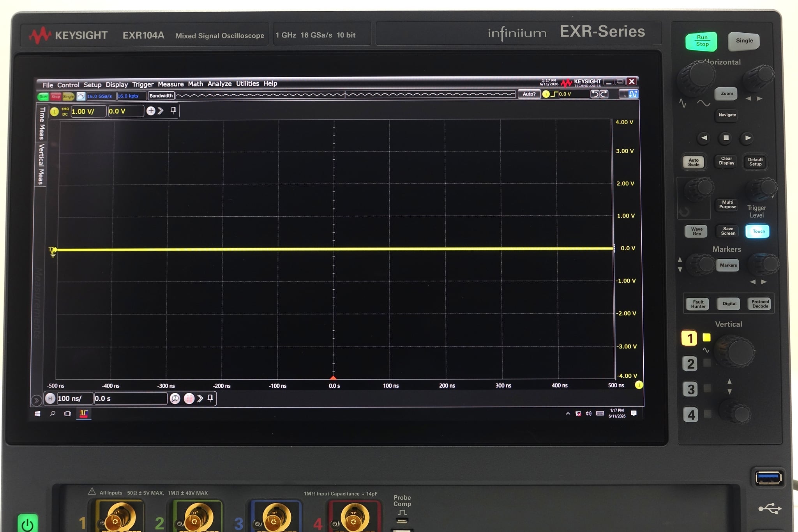This screenshot has width=798, height=532.
Task: Click the pin icon on channel toolbar
Action: pyautogui.click(x=173, y=110)
